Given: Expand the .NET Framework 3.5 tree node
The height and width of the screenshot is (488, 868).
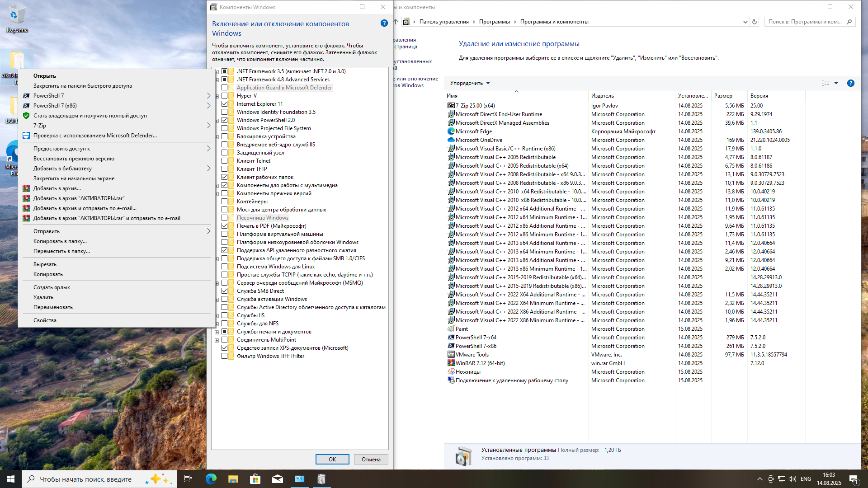Looking at the screenshot, I should tap(217, 72).
